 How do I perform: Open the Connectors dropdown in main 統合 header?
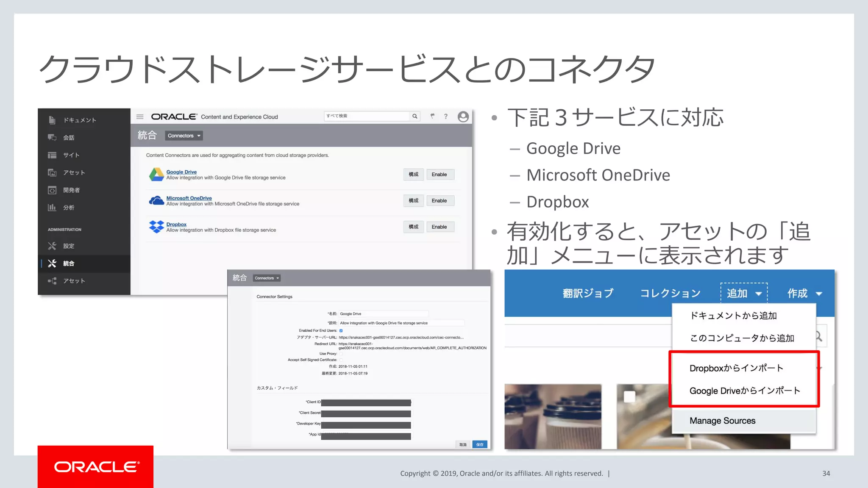pos(184,136)
